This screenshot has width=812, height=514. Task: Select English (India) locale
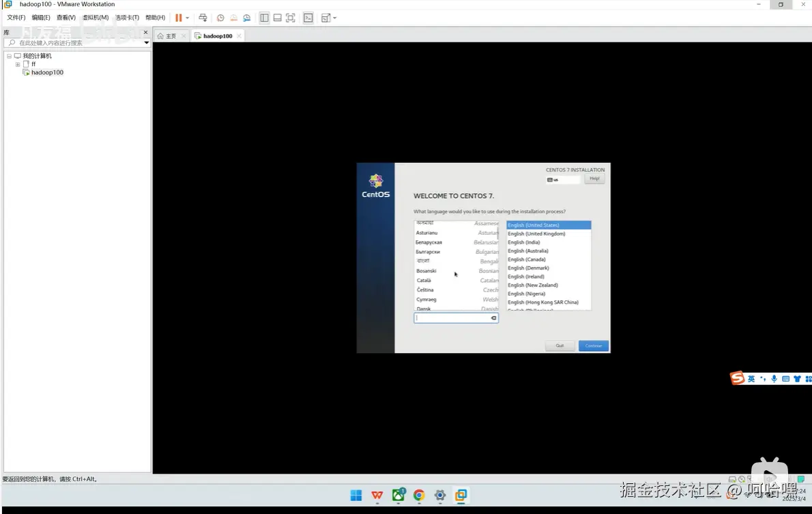point(549,242)
